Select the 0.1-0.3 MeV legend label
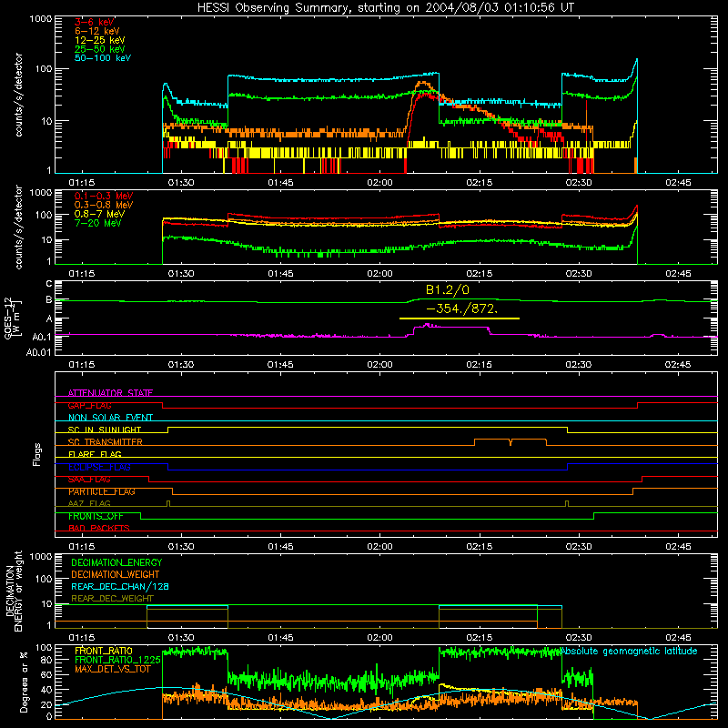 (104, 196)
